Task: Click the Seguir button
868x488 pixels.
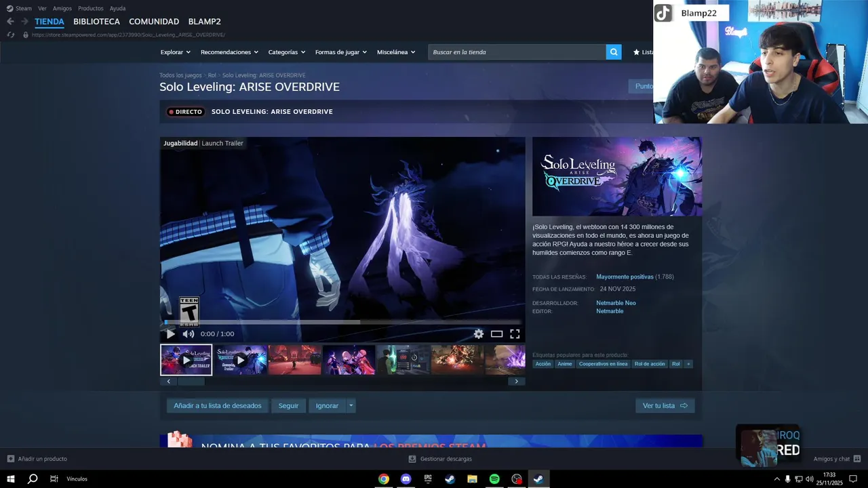Action: tap(288, 406)
